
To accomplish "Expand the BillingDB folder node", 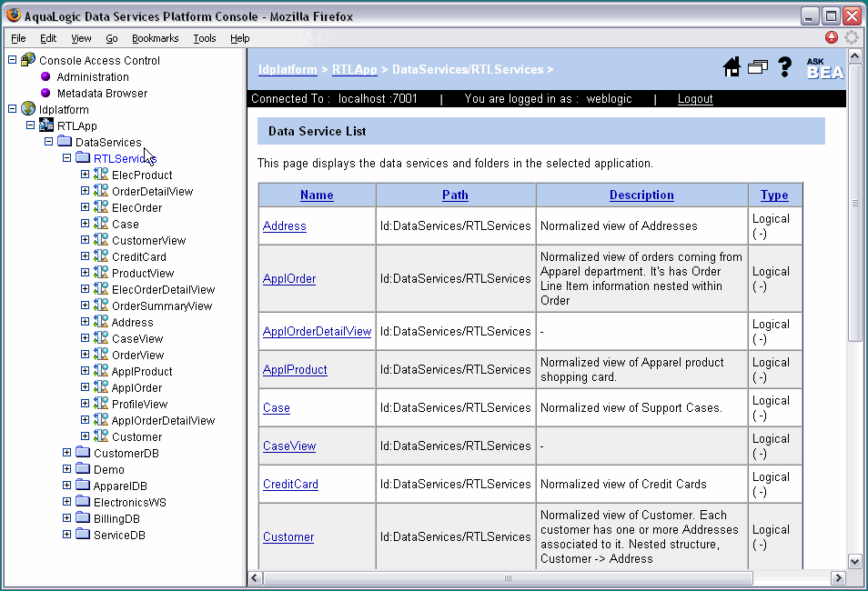I will point(67,518).
